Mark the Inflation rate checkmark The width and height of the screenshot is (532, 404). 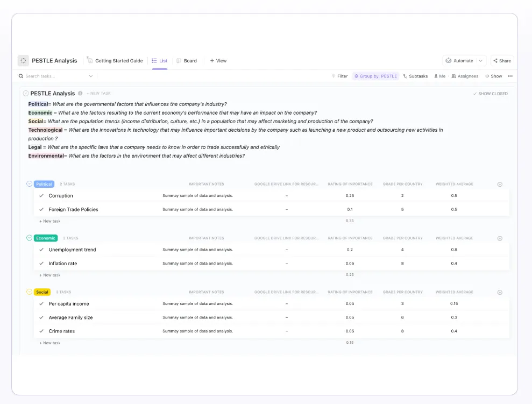pyautogui.click(x=41, y=263)
